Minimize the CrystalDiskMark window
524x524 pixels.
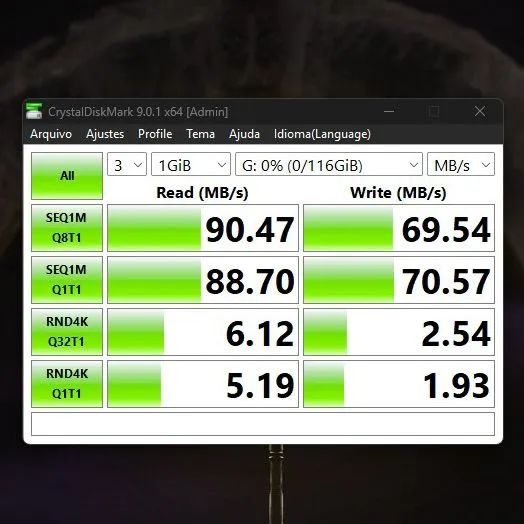point(389,111)
